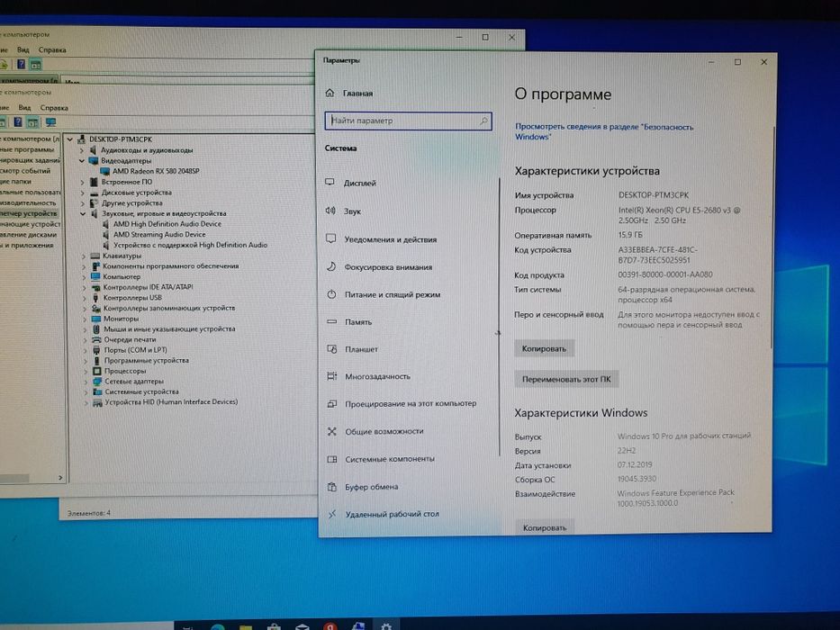Click the upper Копировать button under device specs
840x630 pixels.
click(x=544, y=349)
